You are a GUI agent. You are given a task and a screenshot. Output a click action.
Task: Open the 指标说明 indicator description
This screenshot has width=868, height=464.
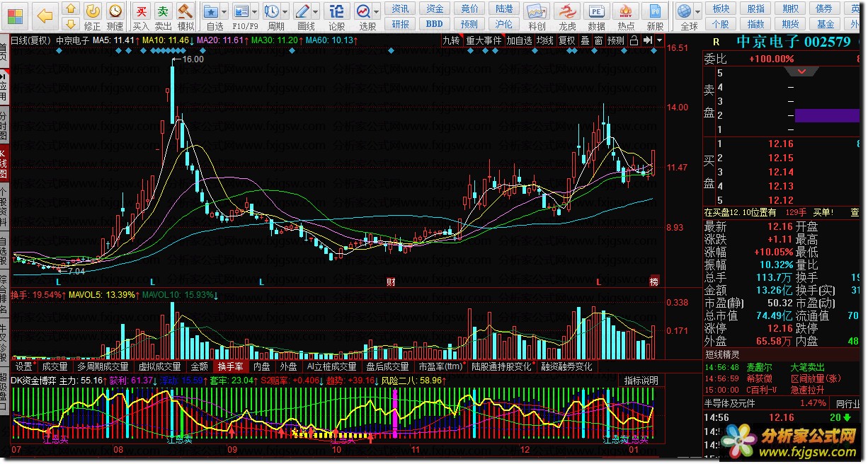(x=641, y=381)
